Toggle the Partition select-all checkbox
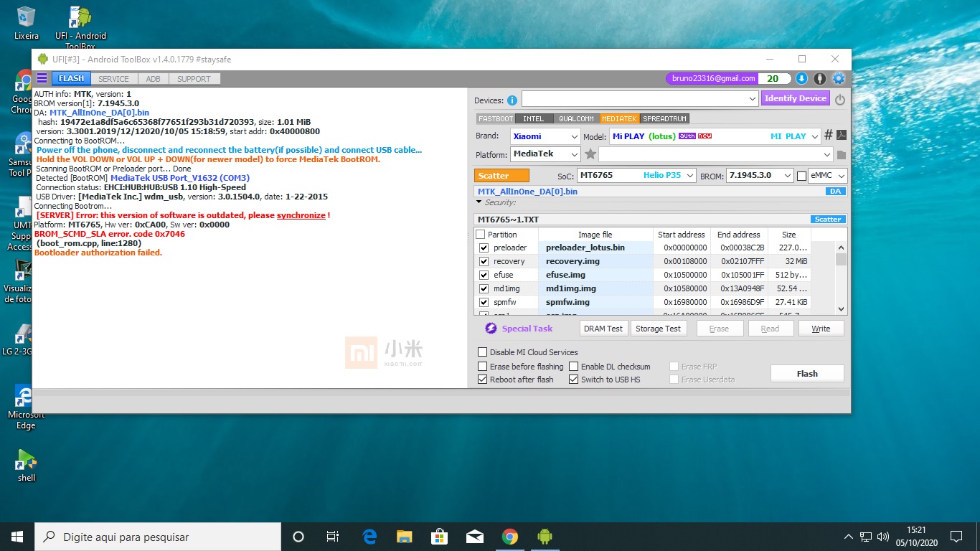 click(x=480, y=234)
